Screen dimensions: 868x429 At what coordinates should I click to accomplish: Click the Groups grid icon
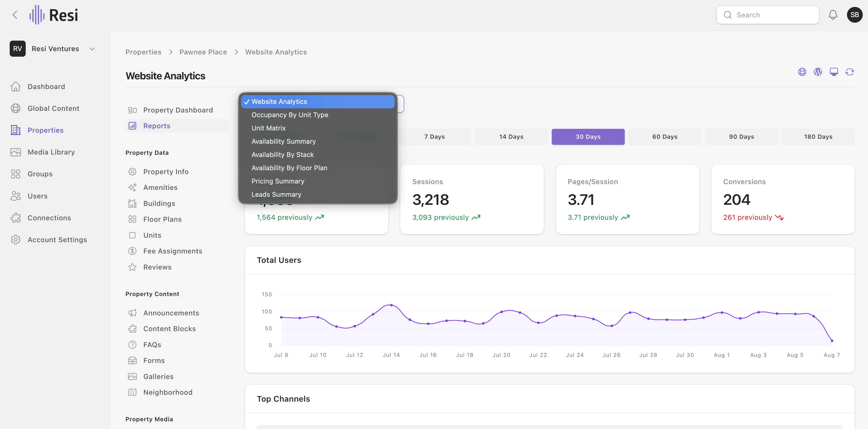pos(15,174)
